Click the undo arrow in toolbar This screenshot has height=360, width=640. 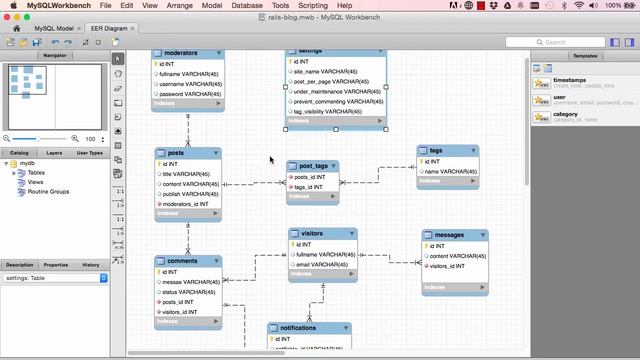point(56,42)
